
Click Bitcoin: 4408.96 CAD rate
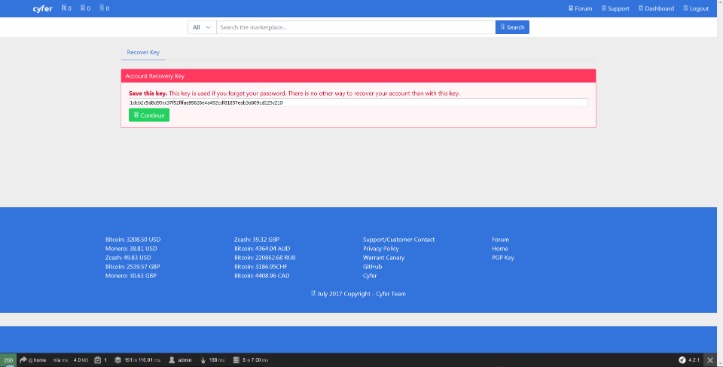tap(261, 276)
